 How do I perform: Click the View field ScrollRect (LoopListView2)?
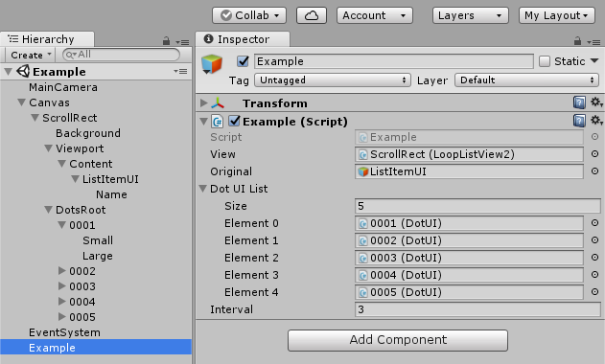469,154
